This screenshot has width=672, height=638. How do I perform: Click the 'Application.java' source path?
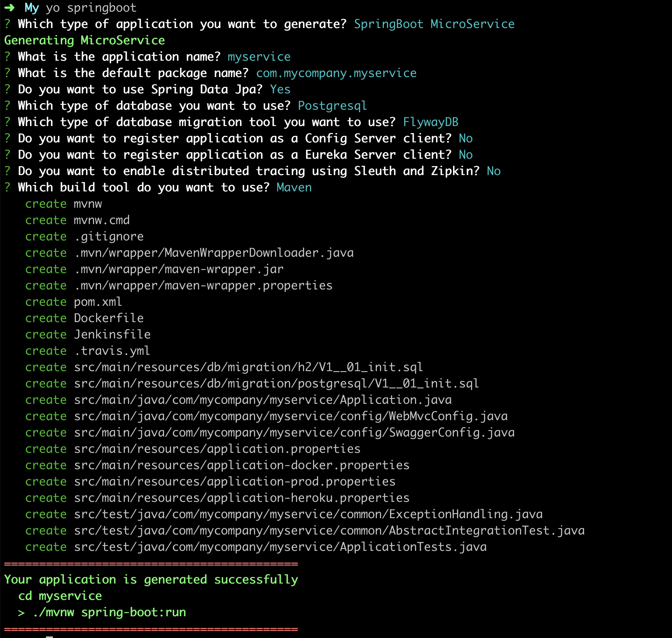(263, 400)
